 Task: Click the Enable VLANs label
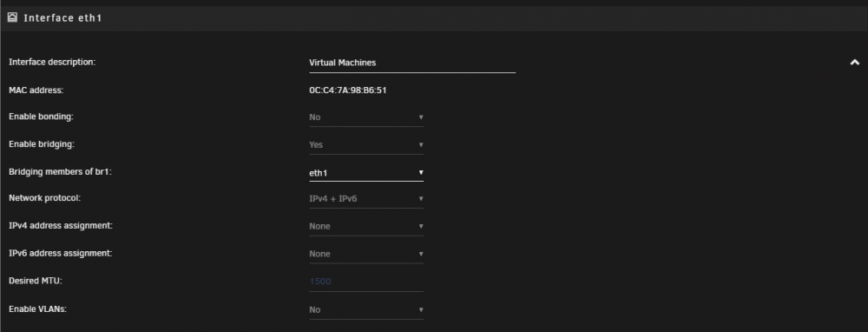[x=37, y=309]
